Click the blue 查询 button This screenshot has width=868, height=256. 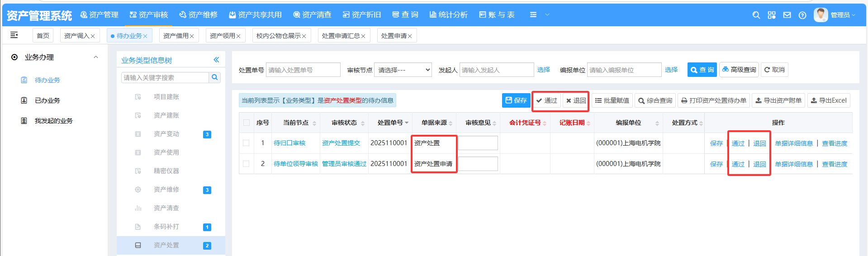pos(702,70)
